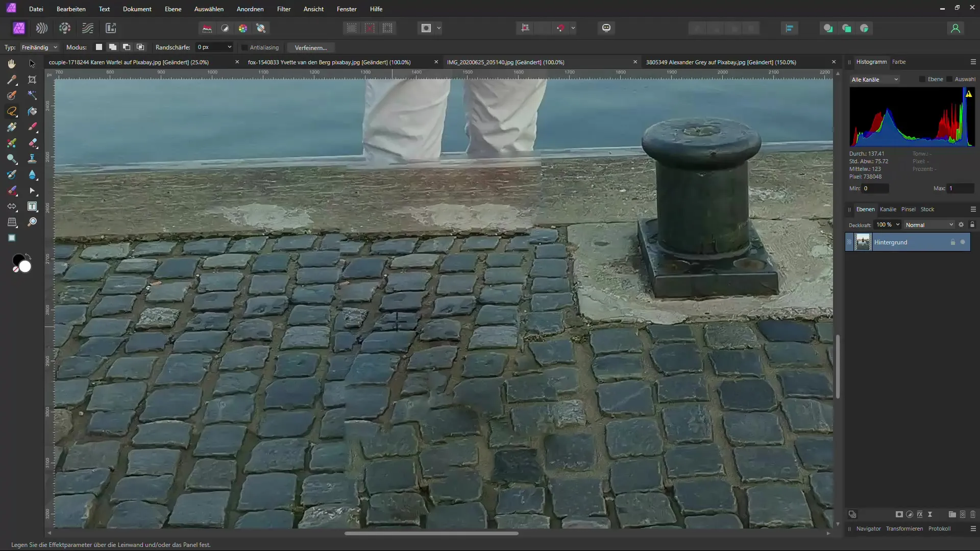
Task: Select the Zoom magnifier tool
Action: (x=32, y=222)
